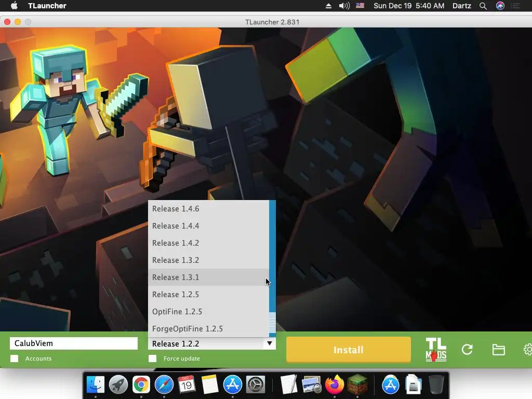This screenshot has width=532, height=399.
Task: Click the Minecraft grass block Dock icon
Action: click(x=357, y=384)
